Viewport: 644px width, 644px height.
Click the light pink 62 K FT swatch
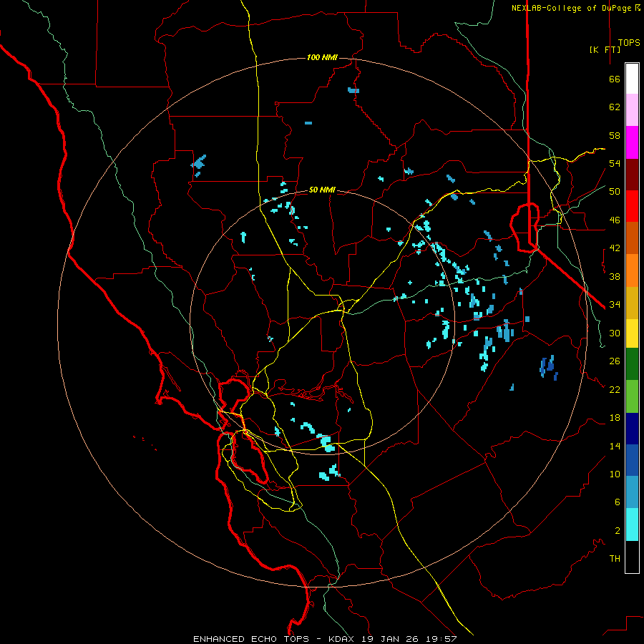[x=632, y=110]
